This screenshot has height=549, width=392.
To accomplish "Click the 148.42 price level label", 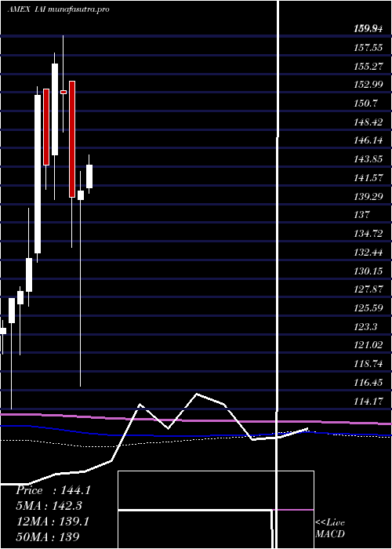I will [x=368, y=122].
